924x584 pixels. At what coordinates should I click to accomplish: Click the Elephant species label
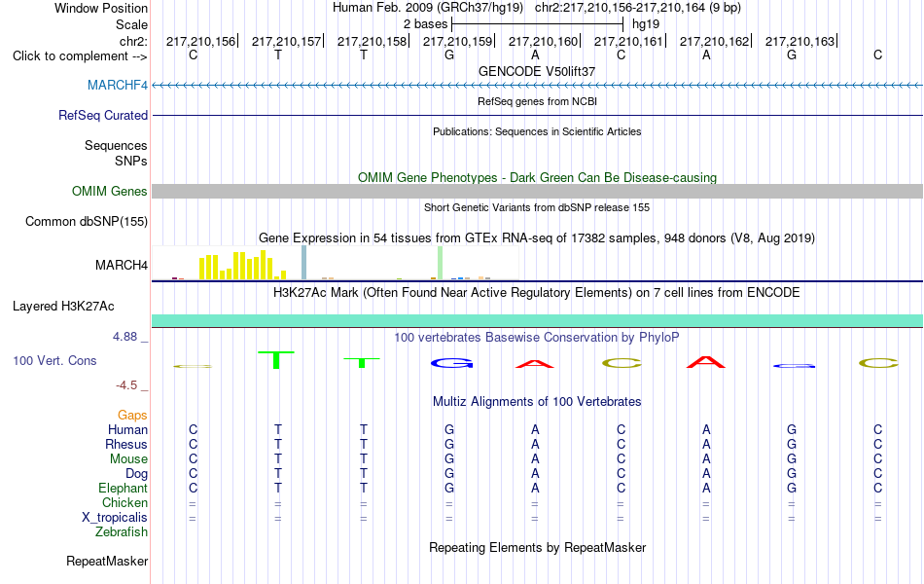point(123,489)
